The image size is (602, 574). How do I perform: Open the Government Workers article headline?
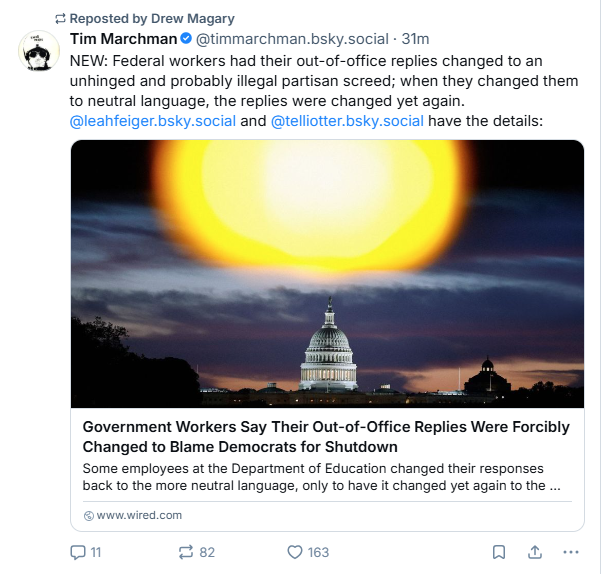[326, 436]
